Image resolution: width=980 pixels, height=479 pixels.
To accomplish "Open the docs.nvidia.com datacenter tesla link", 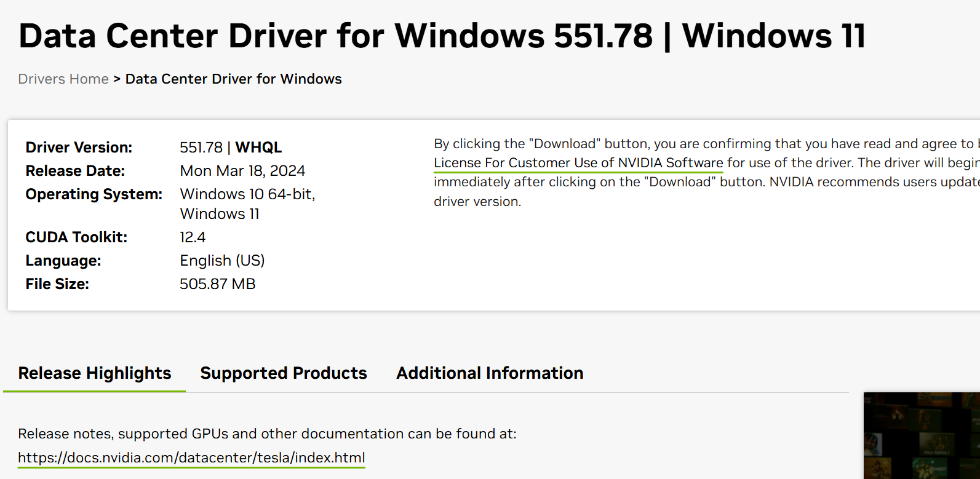I will [191, 458].
